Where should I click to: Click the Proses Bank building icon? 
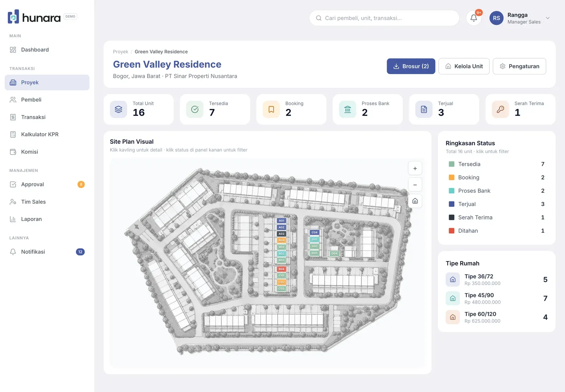point(348,109)
